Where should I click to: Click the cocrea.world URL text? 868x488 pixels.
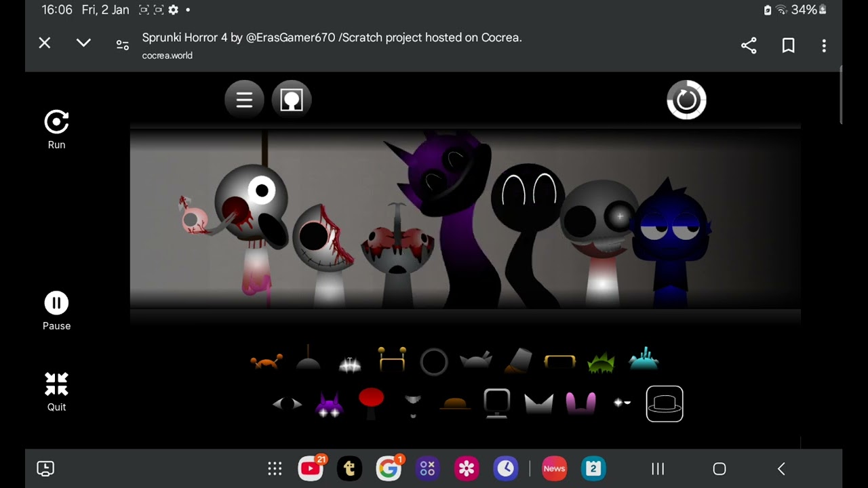(167, 56)
